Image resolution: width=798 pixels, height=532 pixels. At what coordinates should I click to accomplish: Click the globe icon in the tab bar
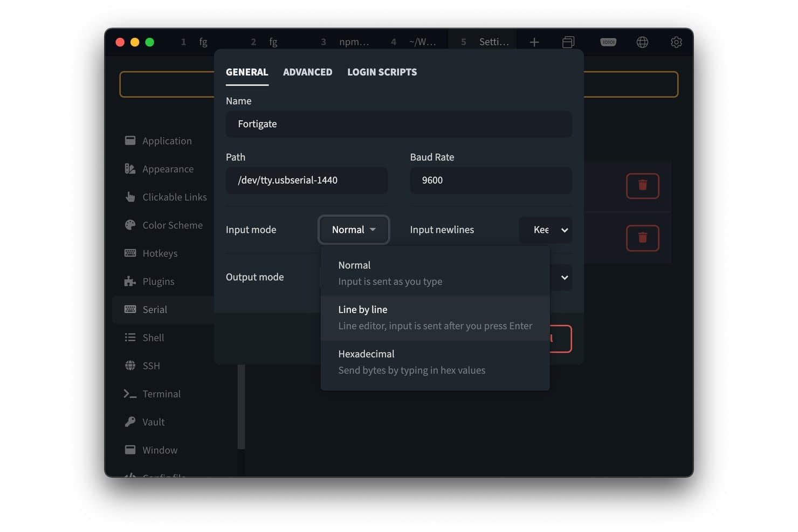click(x=642, y=42)
